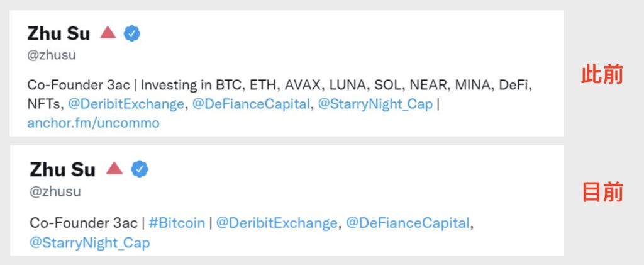Click the red 此前 label
Viewport: 644px width, 265px height.
(601, 75)
